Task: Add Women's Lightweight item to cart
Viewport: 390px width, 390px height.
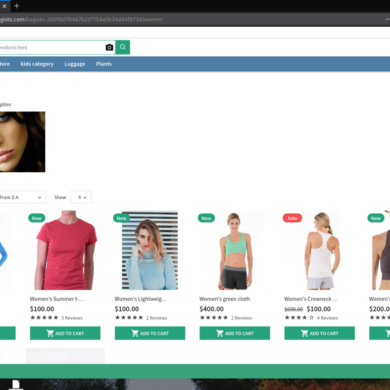Action: 150,333
